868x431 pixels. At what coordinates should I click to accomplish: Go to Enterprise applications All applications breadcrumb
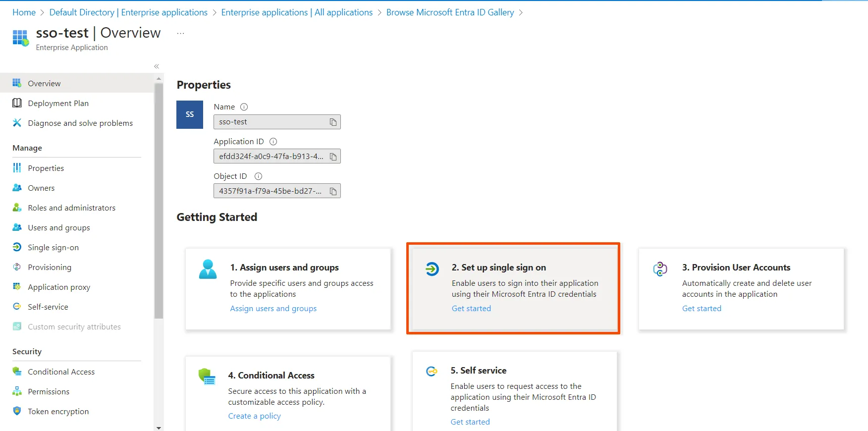297,12
